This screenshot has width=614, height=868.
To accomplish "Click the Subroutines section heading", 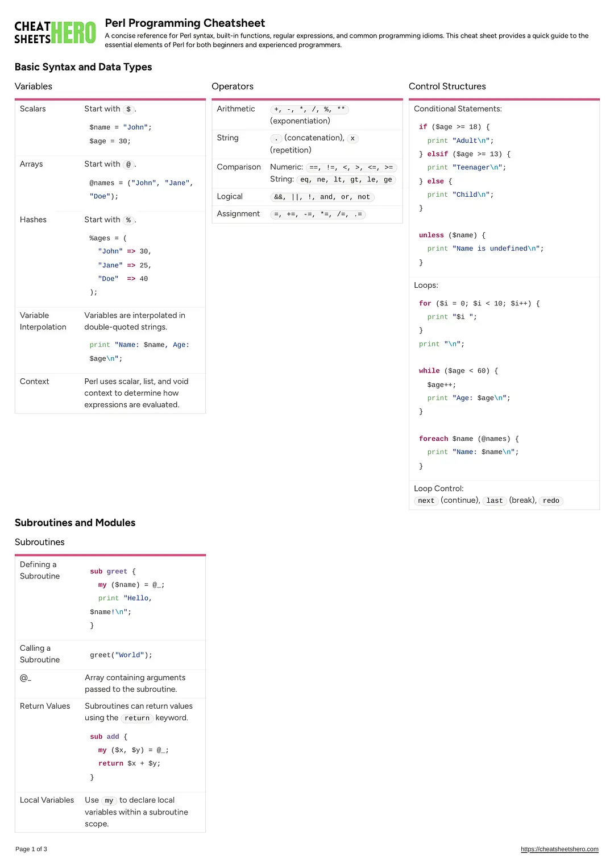I will tap(40, 542).
